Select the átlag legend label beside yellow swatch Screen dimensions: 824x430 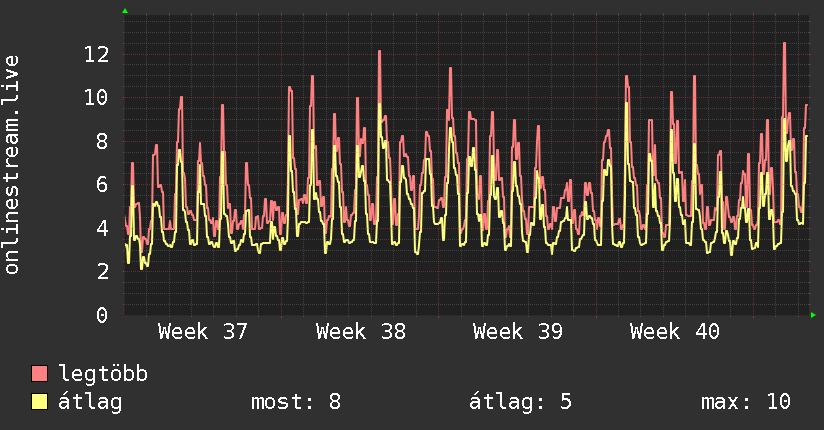[x=90, y=402]
